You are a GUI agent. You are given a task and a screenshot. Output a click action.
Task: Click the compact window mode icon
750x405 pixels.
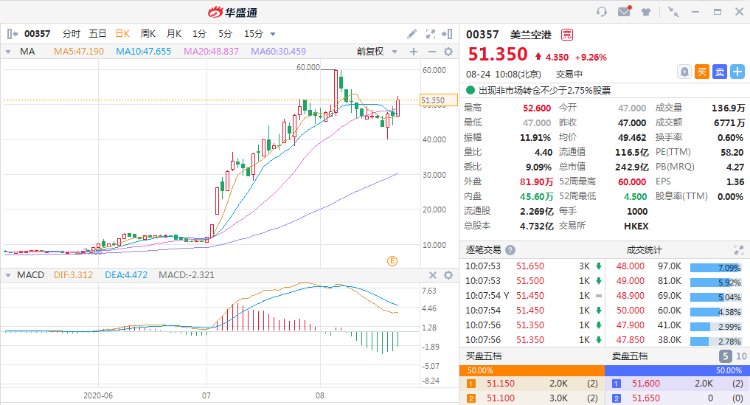[674, 12]
